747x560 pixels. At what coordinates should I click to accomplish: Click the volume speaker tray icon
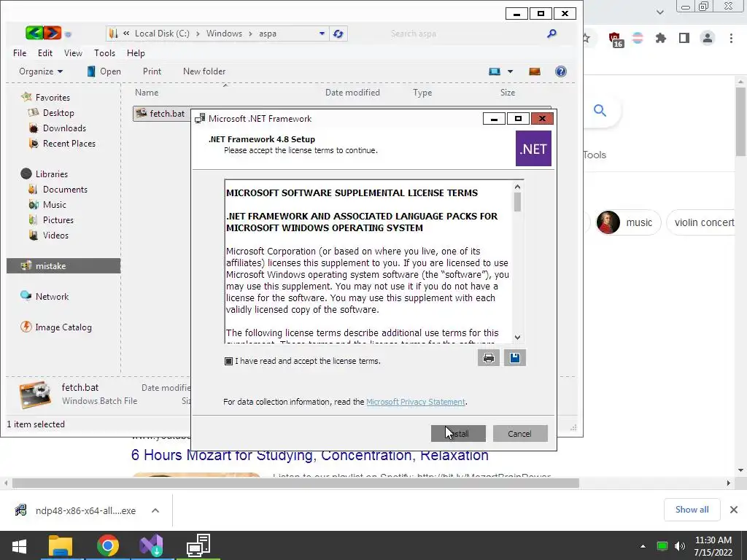[x=680, y=546]
